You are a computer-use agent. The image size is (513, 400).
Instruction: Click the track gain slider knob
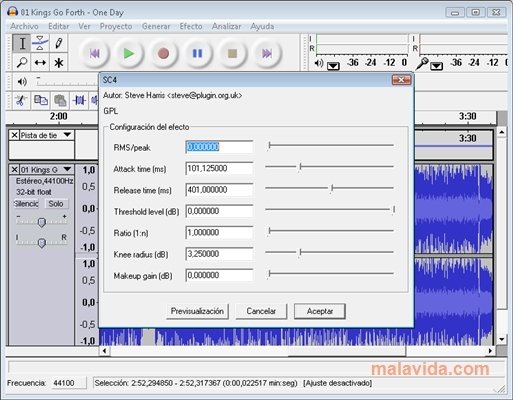(x=42, y=222)
